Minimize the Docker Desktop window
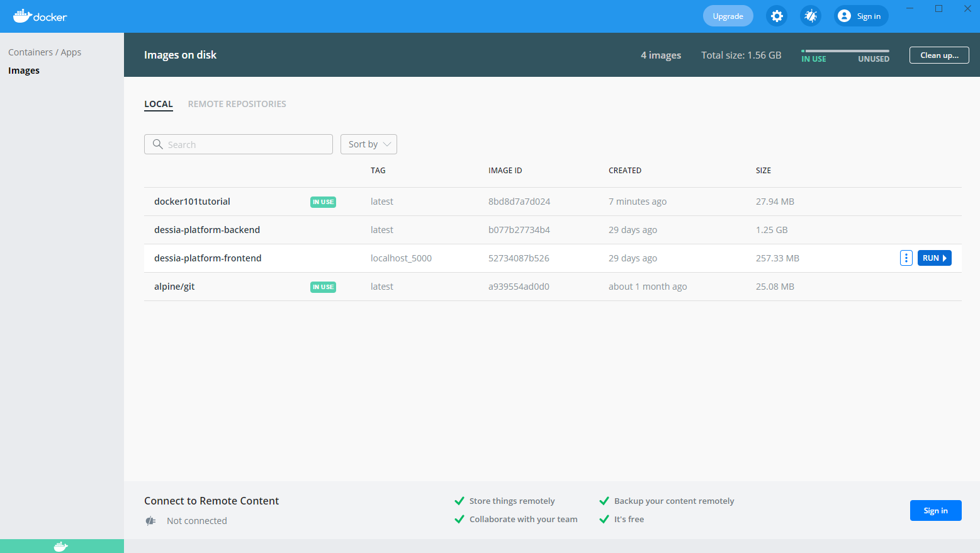Viewport: 980px width, 553px height. (910, 9)
